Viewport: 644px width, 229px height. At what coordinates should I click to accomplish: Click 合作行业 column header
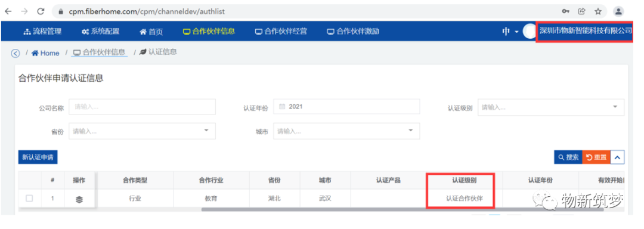[x=211, y=180]
